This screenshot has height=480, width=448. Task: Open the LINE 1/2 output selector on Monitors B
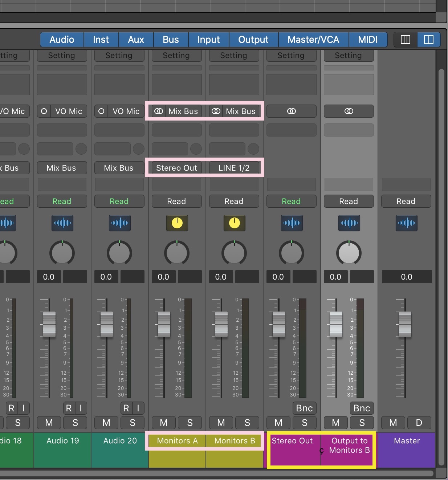coord(234,168)
